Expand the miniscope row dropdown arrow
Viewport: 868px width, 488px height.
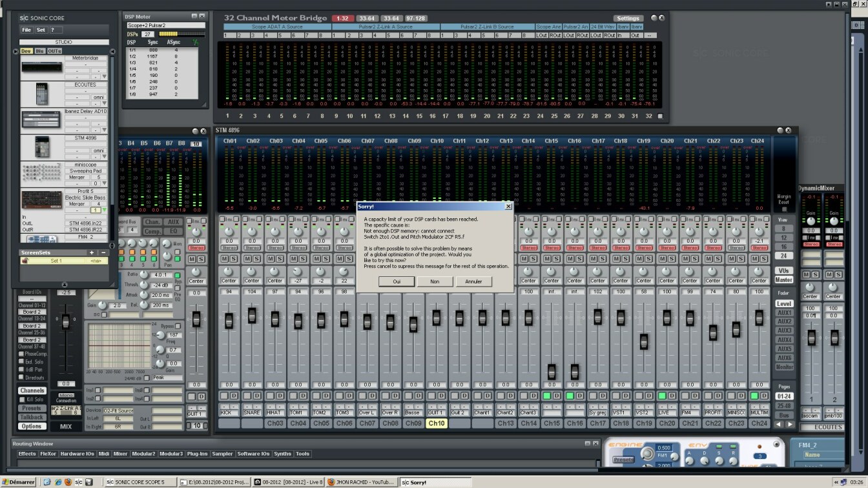(104, 184)
